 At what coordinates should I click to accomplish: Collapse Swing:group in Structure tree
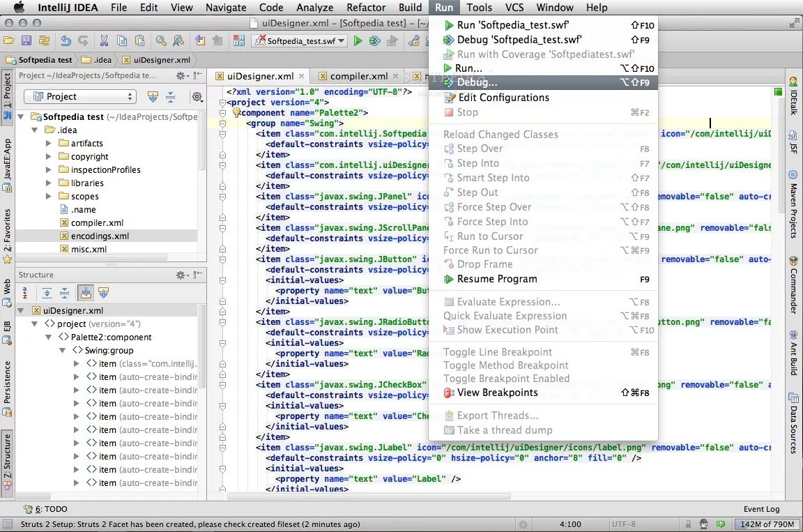(62, 350)
